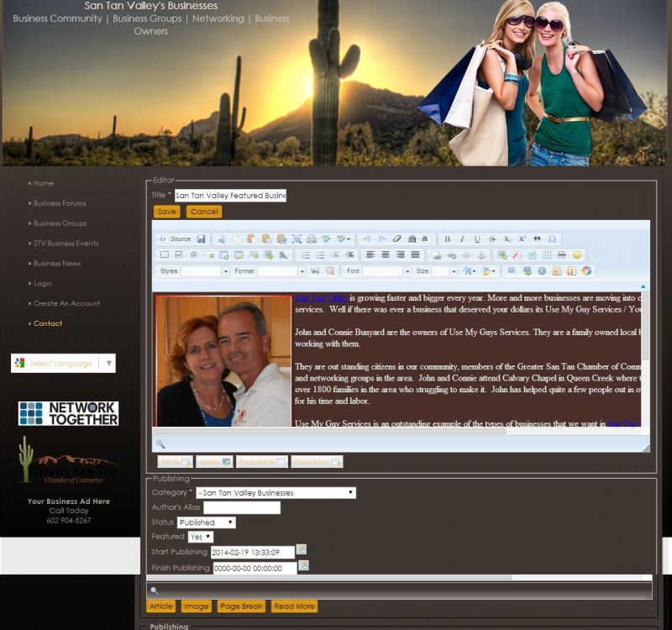672x630 pixels.
Task: Click the floppy disk save icon in toolbar
Action: (x=201, y=239)
